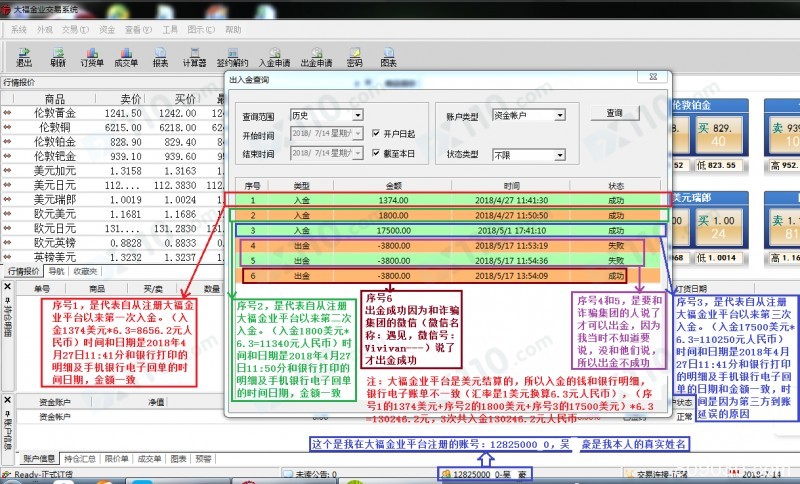Viewport: 800px width, 484px height.
Task: Open the 工具 menu
Action: (x=170, y=30)
